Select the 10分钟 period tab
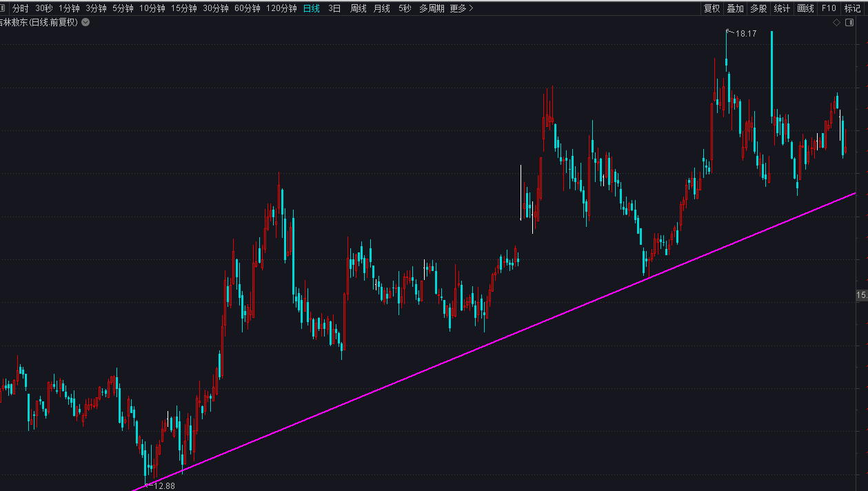This screenshot has height=491, width=868. (152, 8)
